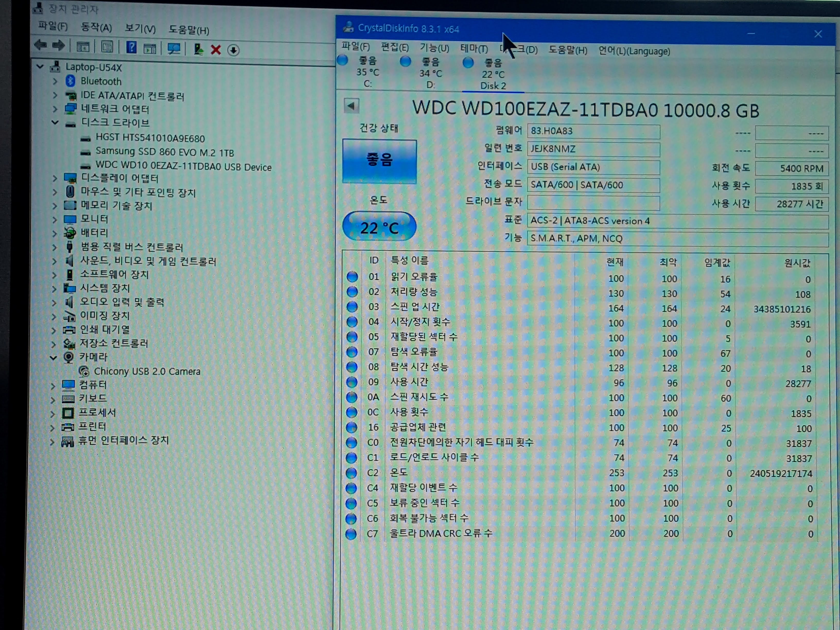
Task: Open Device Manager 파일(F) menu
Action: tap(53, 26)
